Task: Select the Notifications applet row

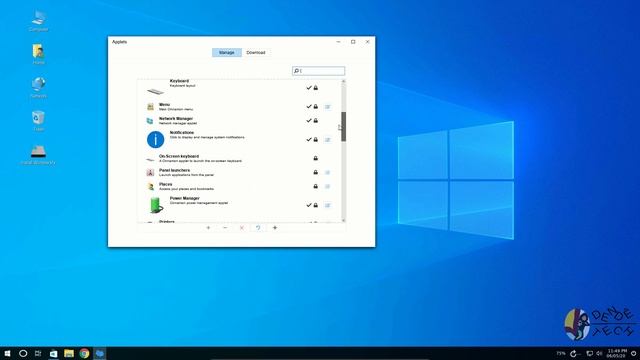Action: coord(240,140)
